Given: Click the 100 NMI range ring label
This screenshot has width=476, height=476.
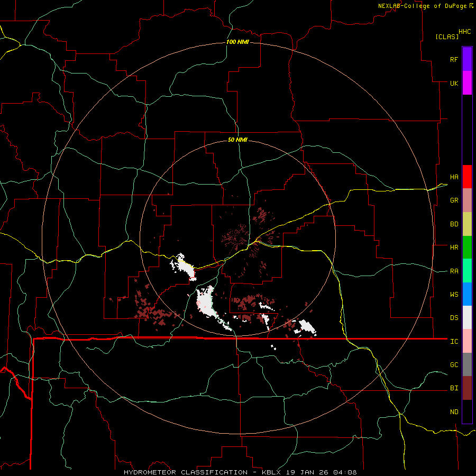Looking at the screenshot, I should click(237, 42).
